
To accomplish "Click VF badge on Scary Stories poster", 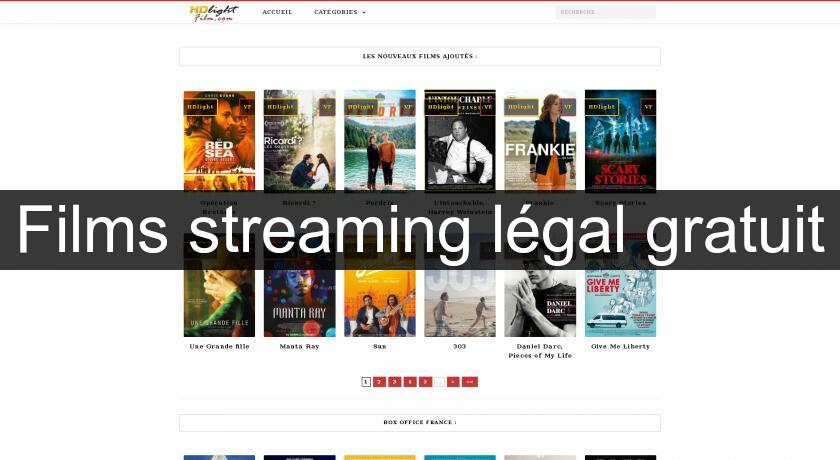I will [x=648, y=107].
